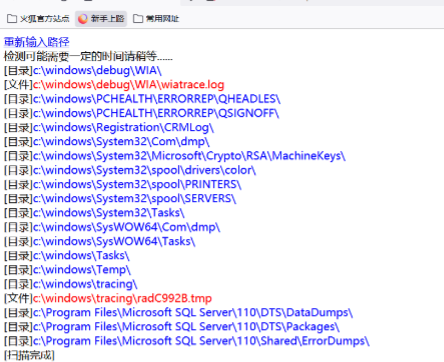This screenshot has width=444, height=362.
Task: Click the 检测可能需要一定的时间请稍等 message
Action: click(x=88, y=56)
